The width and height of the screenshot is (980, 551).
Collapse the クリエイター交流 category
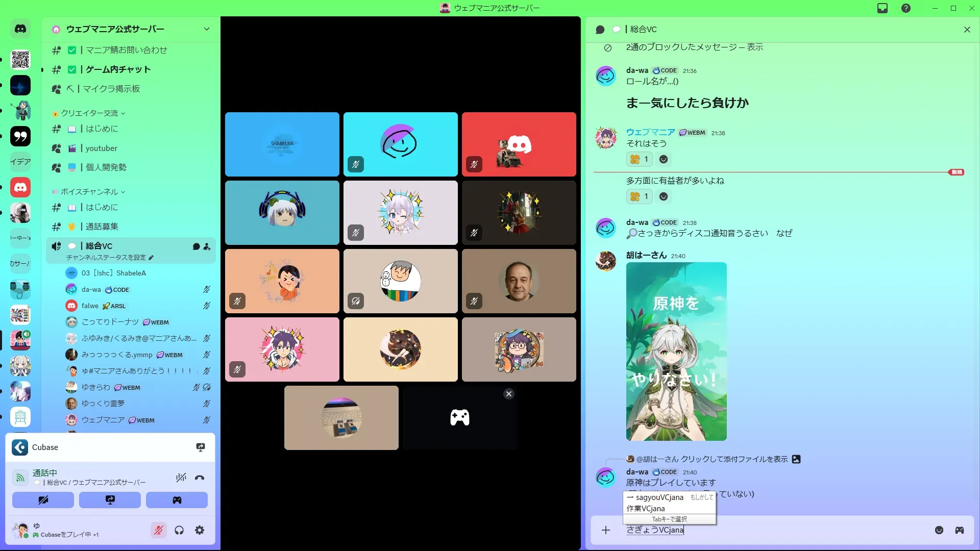[x=90, y=113]
